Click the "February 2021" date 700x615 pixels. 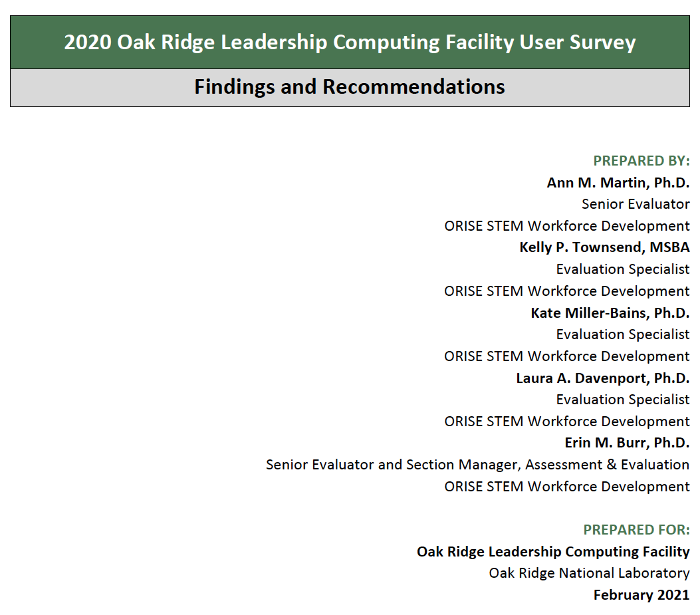[641, 595]
